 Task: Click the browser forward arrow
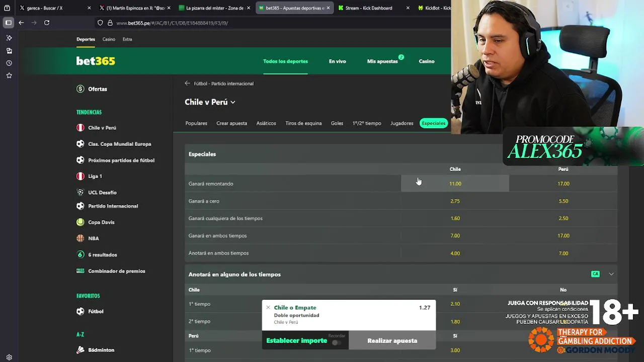click(x=34, y=23)
